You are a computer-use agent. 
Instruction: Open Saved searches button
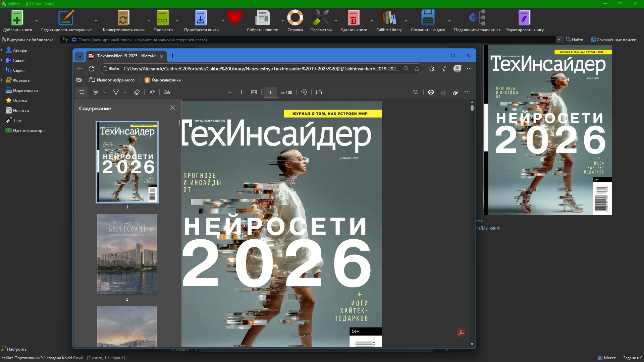point(613,40)
